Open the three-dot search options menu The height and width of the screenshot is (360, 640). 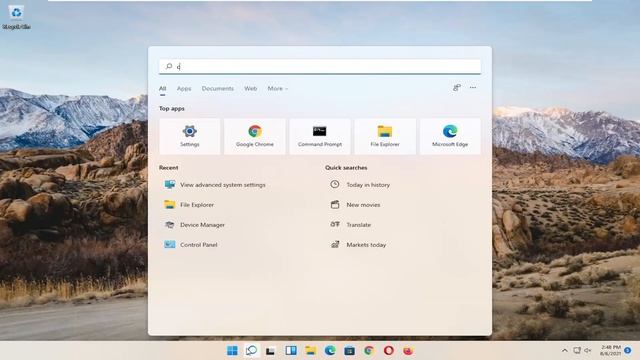tap(473, 88)
